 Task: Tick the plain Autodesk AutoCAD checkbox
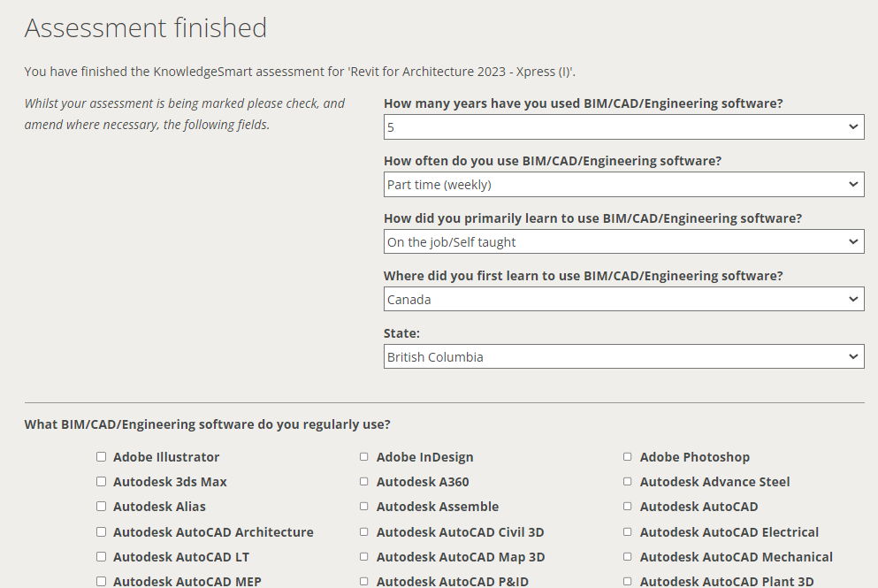pyautogui.click(x=627, y=507)
